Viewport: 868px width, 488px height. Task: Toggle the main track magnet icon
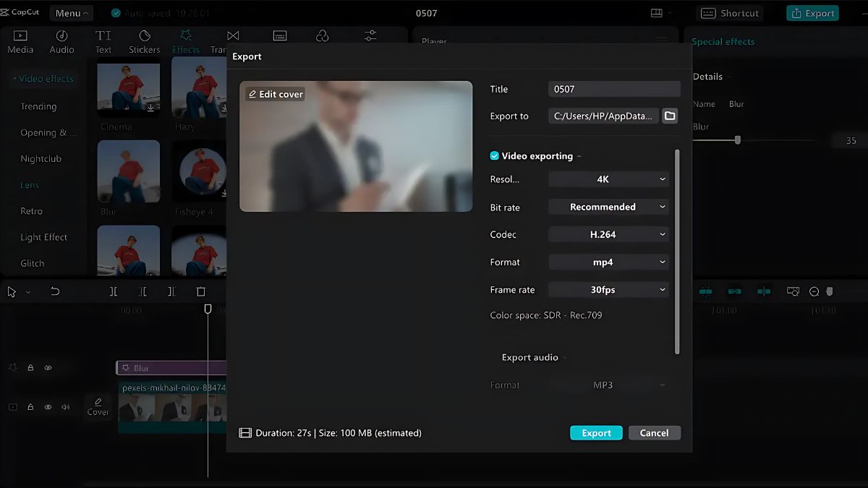click(x=705, y=291)
